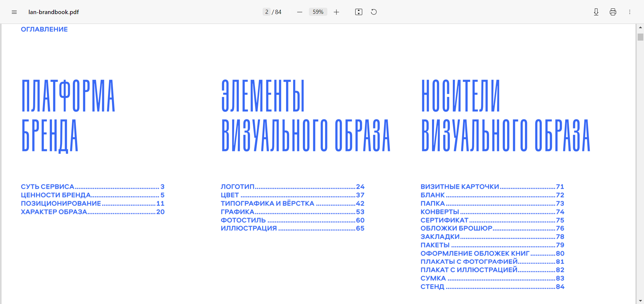Select the ПАПКА contents entry
The width and height of the screenshot is (644, 304).
click(492, 203)
